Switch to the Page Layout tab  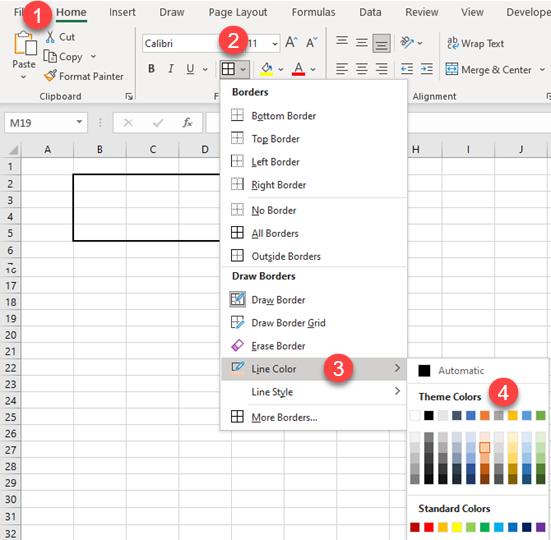[238, 12]
